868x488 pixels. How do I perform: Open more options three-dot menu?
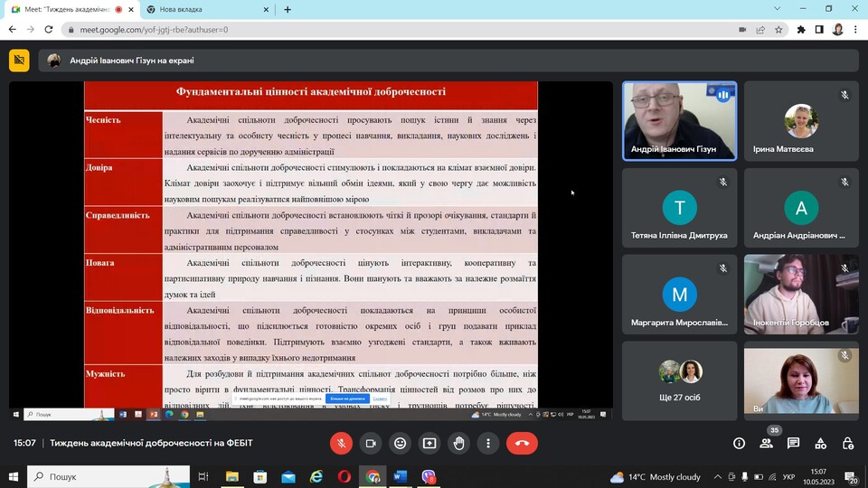tap(488, 443)
